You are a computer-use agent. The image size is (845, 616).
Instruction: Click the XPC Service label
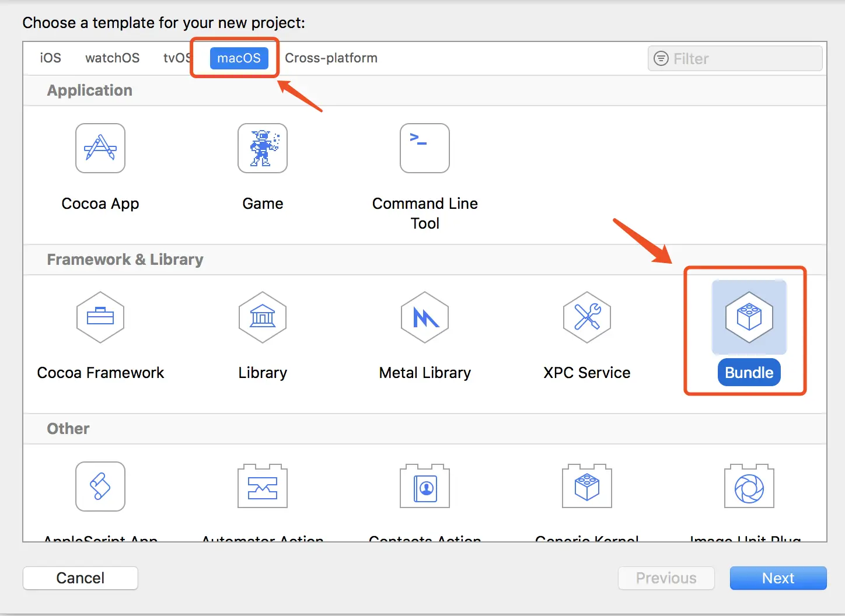587,373
